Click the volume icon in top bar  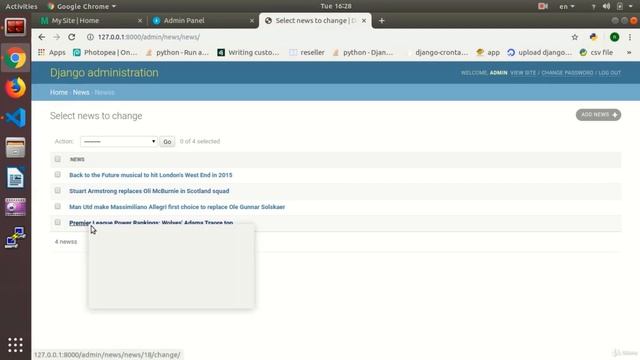606,6
